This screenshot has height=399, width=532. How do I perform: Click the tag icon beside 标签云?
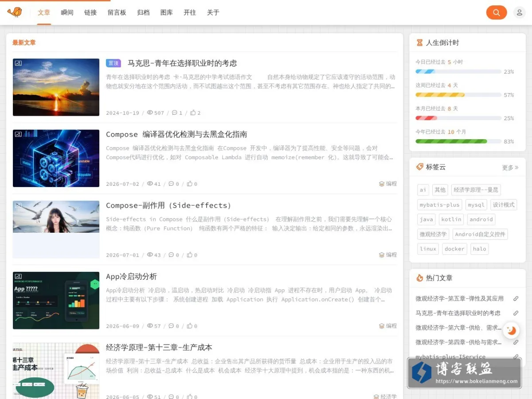point(419,167)
